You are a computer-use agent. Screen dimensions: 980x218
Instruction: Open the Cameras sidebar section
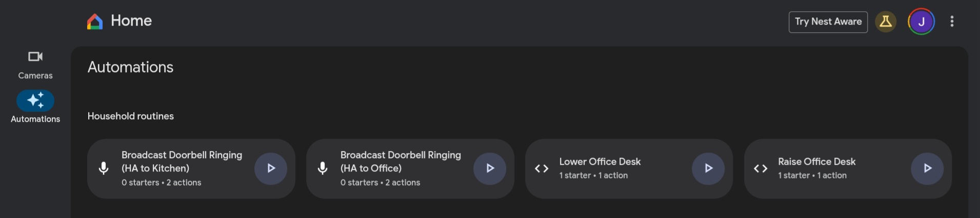point(35,65)
